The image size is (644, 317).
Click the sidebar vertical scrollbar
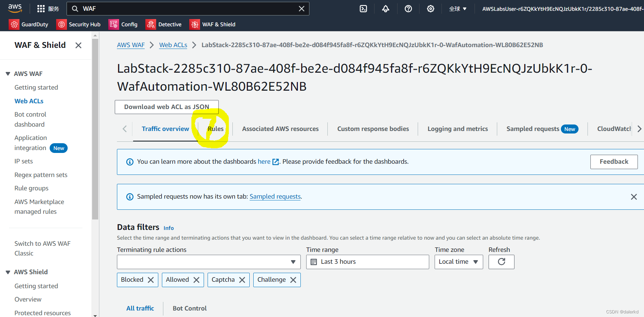coord(95,130)
